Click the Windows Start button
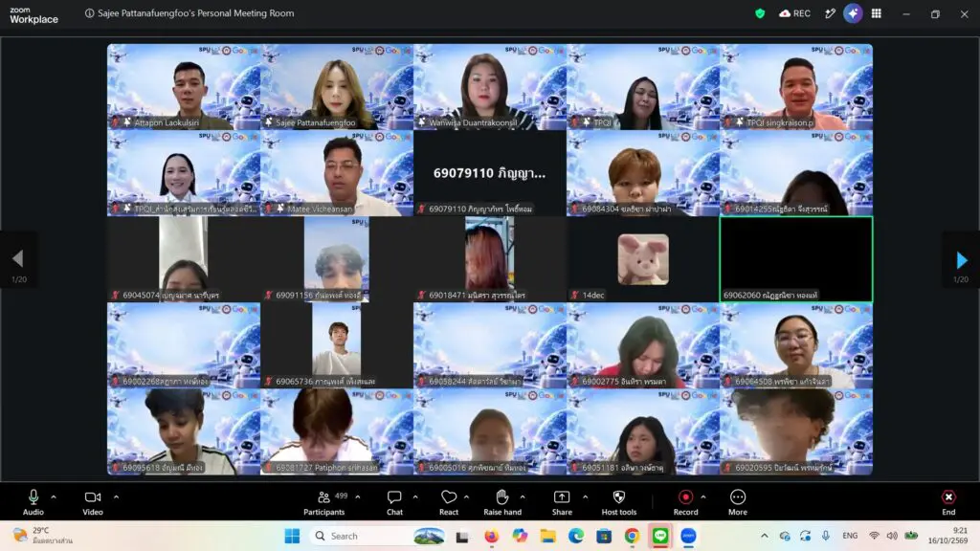Viewport: 980px width, 551px height. tap(292, 536)
